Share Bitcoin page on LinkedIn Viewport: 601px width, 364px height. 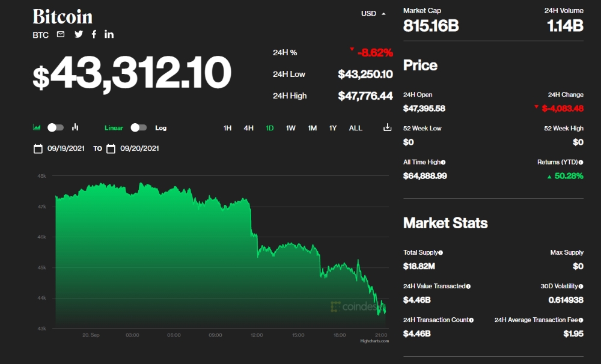(109, 34)
